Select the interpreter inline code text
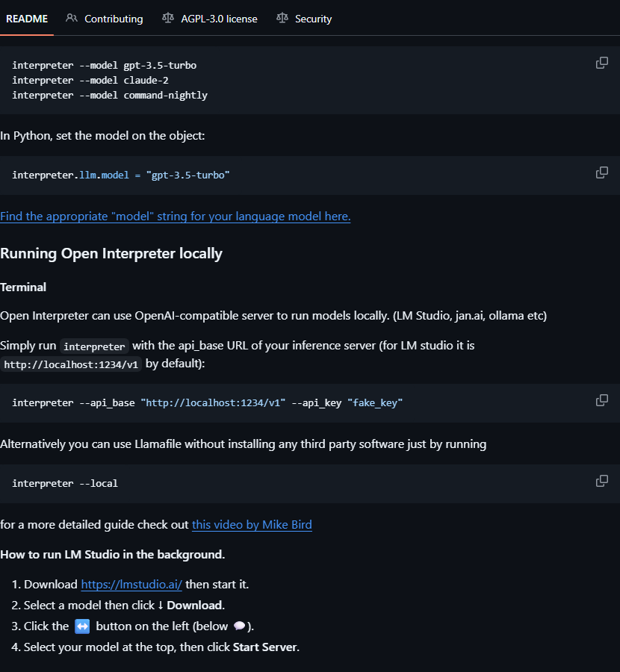 click(94, 346)
